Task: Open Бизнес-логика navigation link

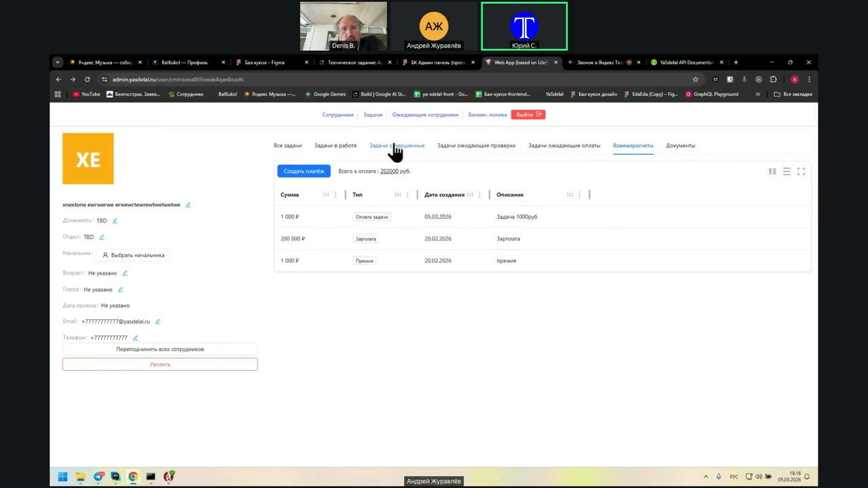Action: [487, 115]
